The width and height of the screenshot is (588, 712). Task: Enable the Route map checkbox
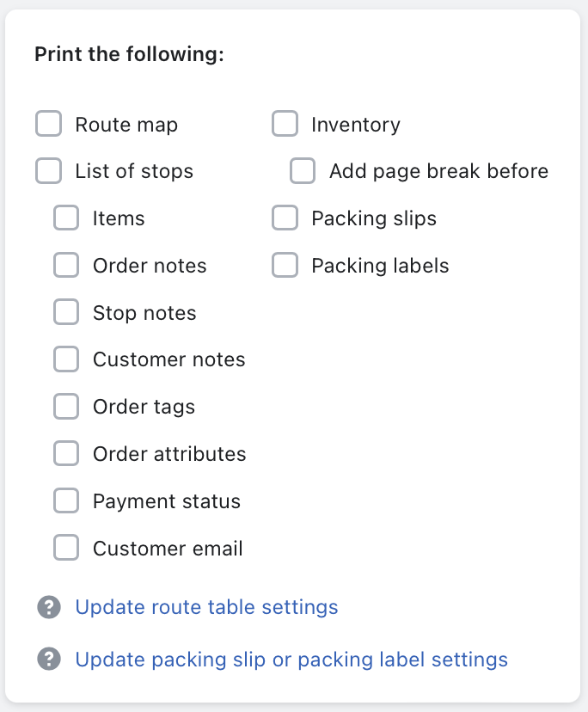(48, 124)
